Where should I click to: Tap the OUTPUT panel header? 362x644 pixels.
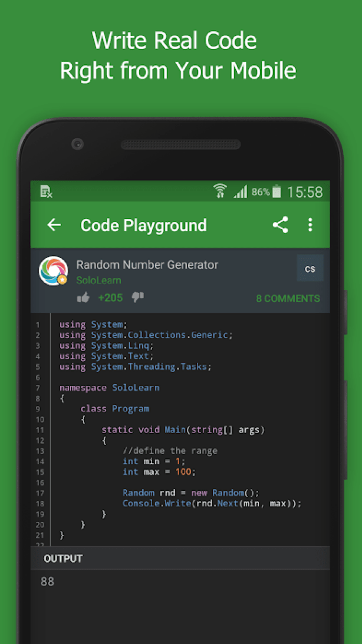click(x=180, y=558)
